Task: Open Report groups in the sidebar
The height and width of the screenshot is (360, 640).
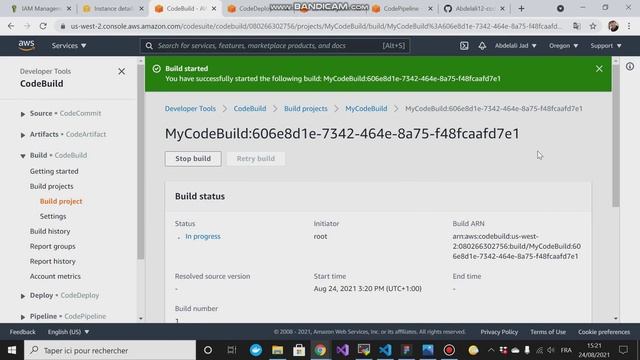Action: pos(52,247)
